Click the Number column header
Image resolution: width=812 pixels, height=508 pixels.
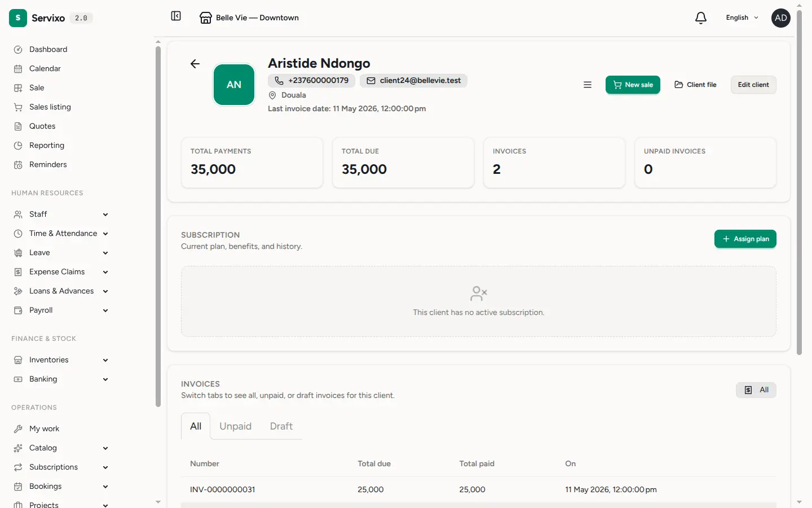[205, 464]
